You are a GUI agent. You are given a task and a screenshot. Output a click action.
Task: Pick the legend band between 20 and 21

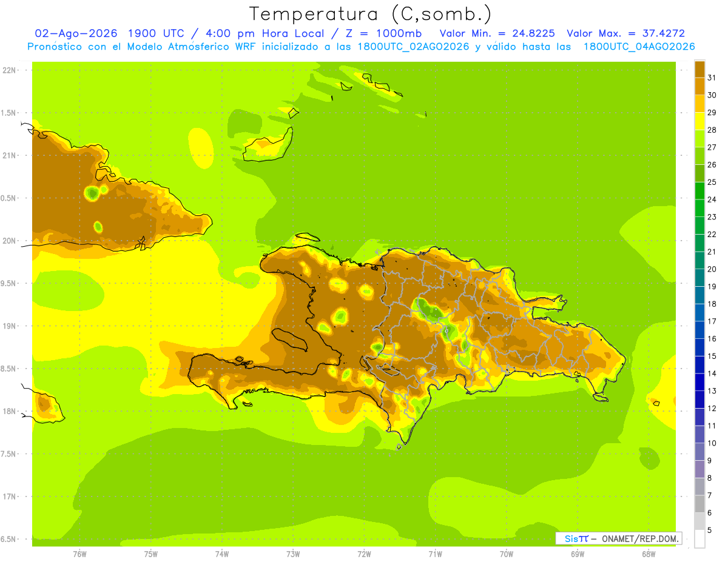pos(699,260)
